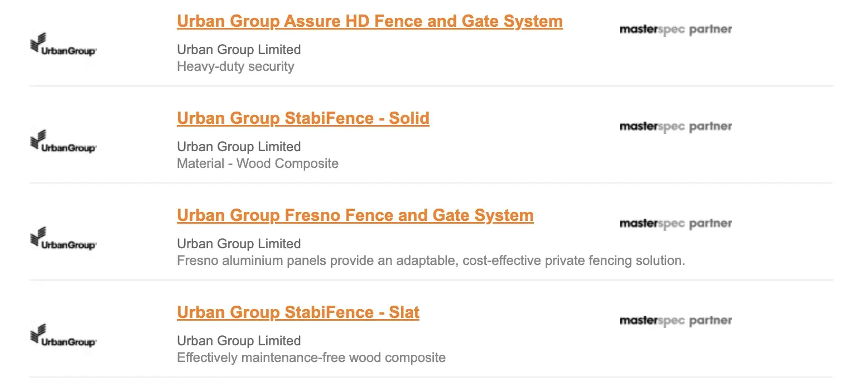Open Urban Group Assure HD Fence and Gate System
Screen dimensions: 868x386
pos(369,22)
